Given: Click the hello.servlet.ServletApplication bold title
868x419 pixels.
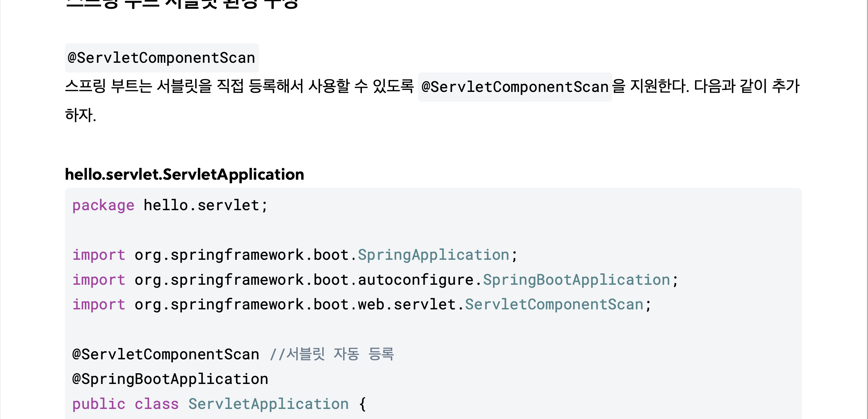Looking at the screenshot, I should coord(184,174).
